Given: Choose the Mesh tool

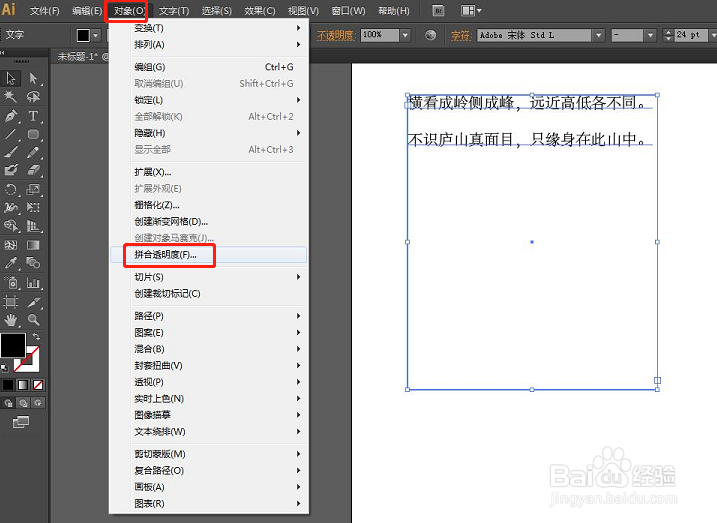Looking at the screenshot, I should point(11,245).
